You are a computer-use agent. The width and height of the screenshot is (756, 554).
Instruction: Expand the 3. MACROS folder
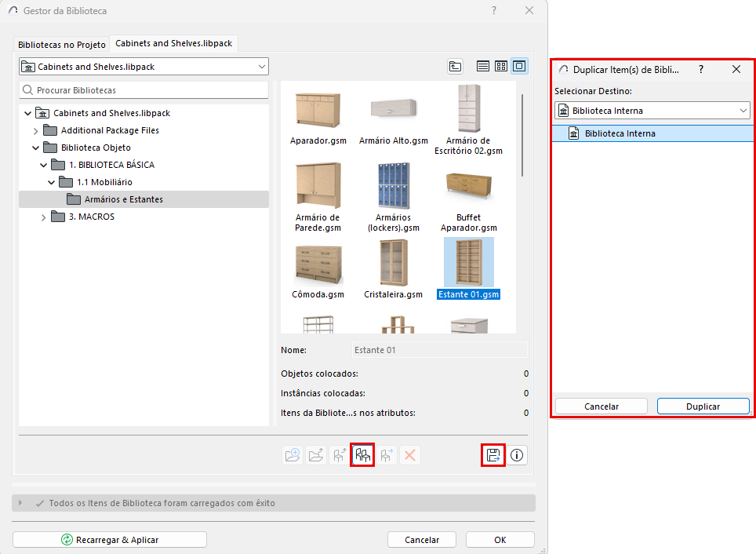click(43, 217)
